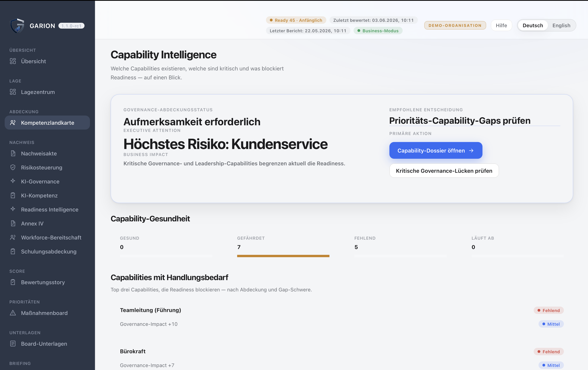
Task: Click the Läuft ab health bar
Action: [x=518, y=256]
